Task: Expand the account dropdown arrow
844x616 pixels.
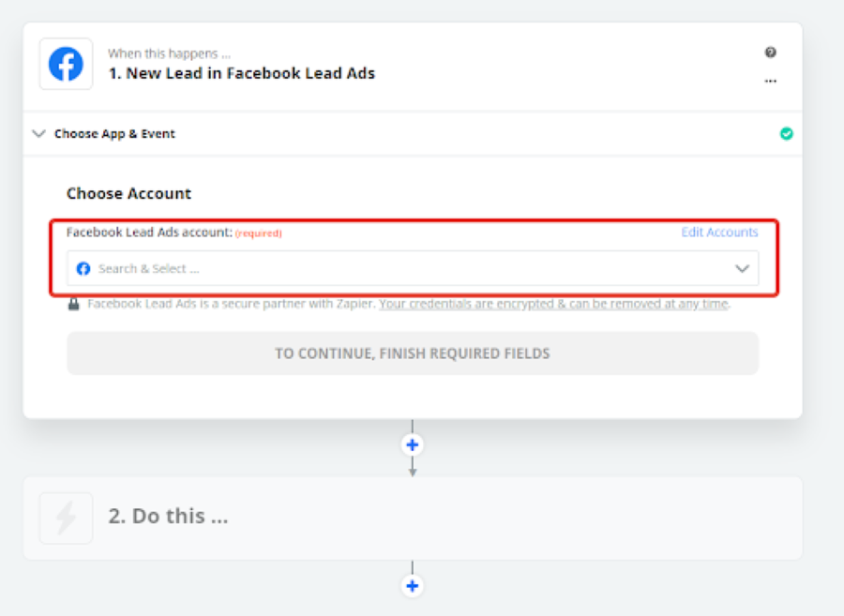Action: click(x=742, y=268)
